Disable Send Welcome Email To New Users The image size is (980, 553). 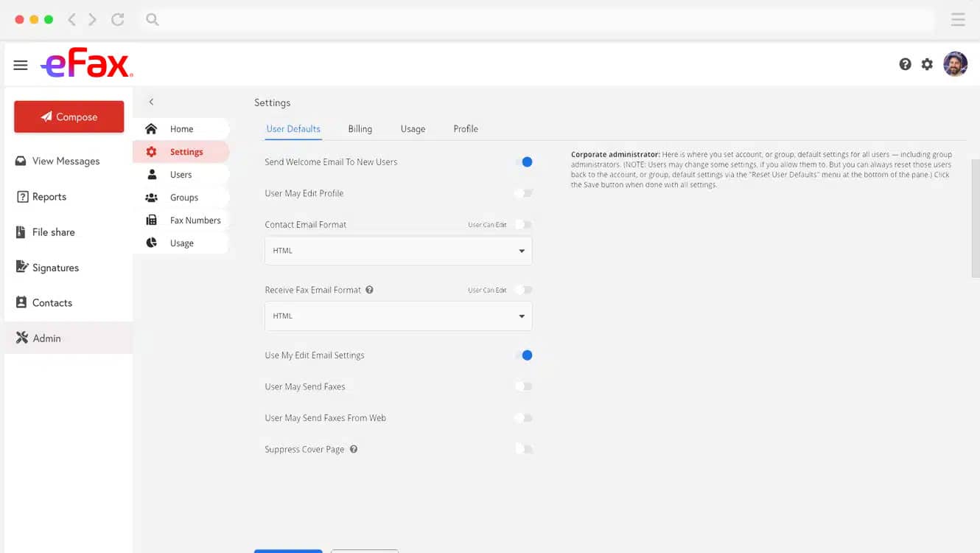[524, 162]
